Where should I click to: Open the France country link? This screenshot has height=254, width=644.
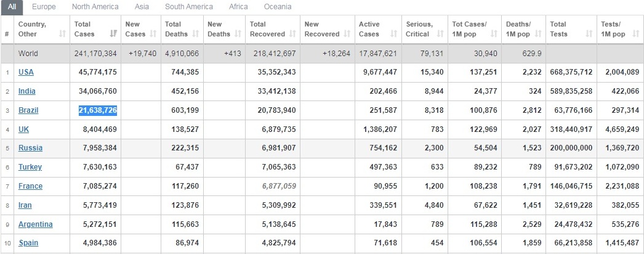pyautogui.click(x=30, y=186)
